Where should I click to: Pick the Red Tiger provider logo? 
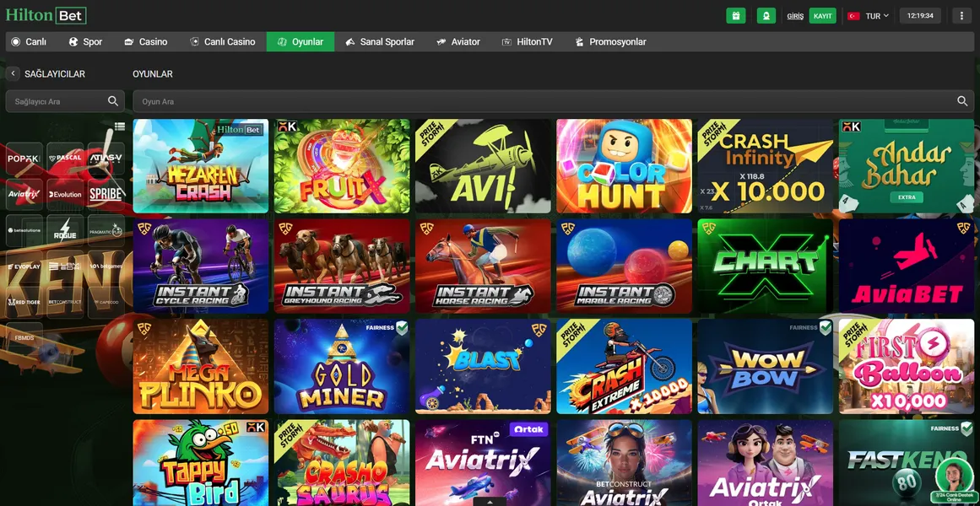click(24, 301)
